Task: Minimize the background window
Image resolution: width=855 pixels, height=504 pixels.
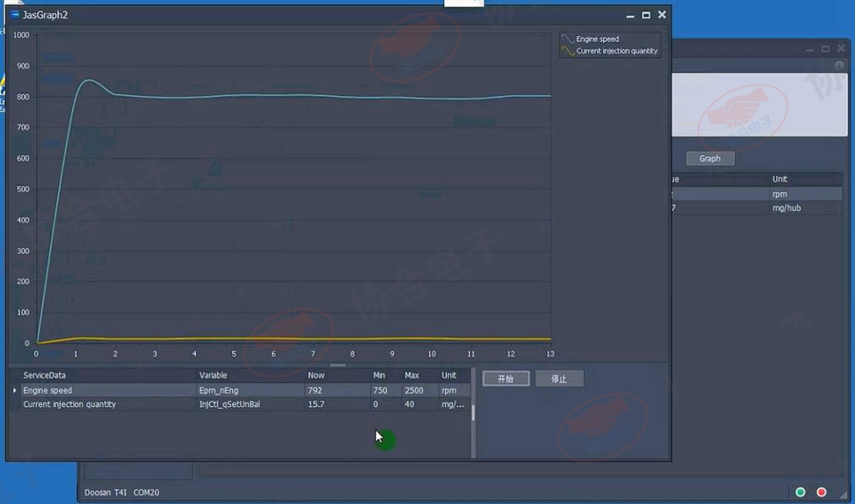Action: pyautogui.click(x=809, y=49)
